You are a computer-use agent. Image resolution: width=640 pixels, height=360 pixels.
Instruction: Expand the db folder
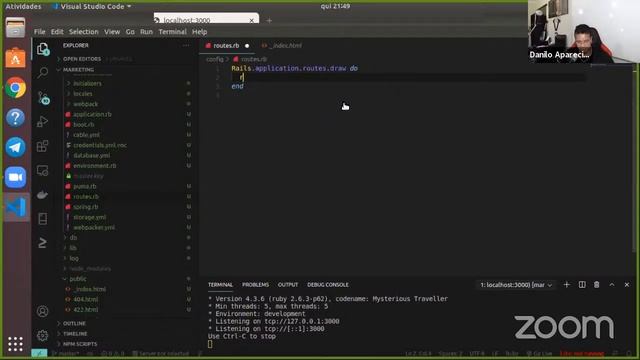73,237
